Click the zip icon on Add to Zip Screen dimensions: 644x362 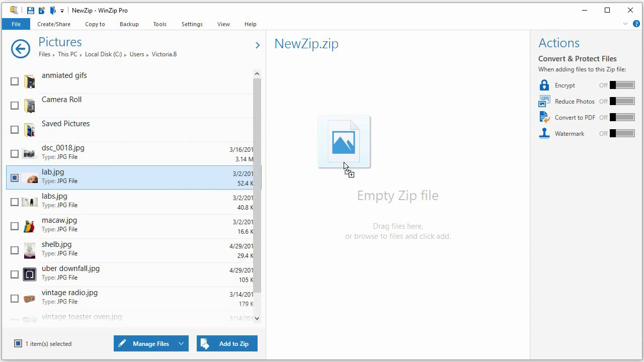[x=205, y=343]
